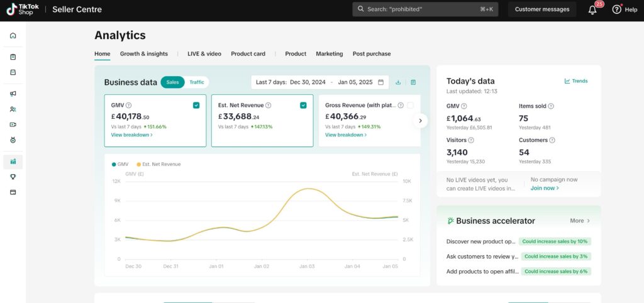Viewport: 644px width, 303px height.
Task: Click the info icon next to GMV card title
Action: (x=129, y=106)
